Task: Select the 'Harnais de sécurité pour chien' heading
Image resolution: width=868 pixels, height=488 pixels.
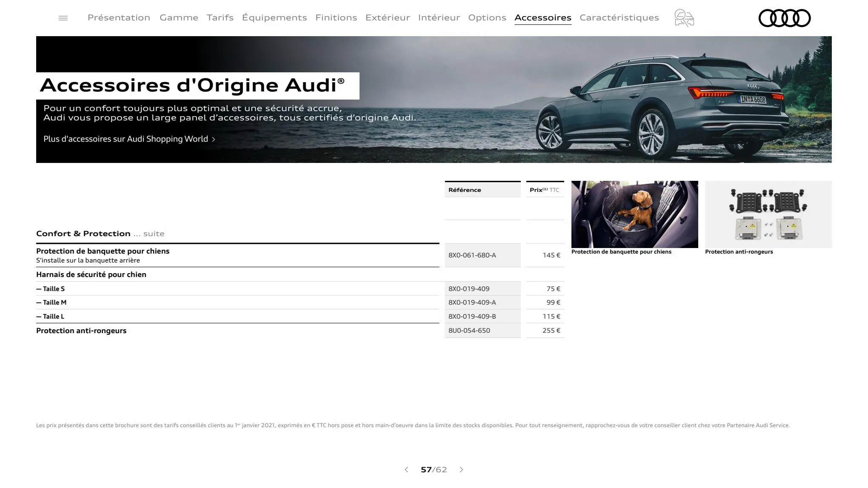Action: tap(91, 274)
